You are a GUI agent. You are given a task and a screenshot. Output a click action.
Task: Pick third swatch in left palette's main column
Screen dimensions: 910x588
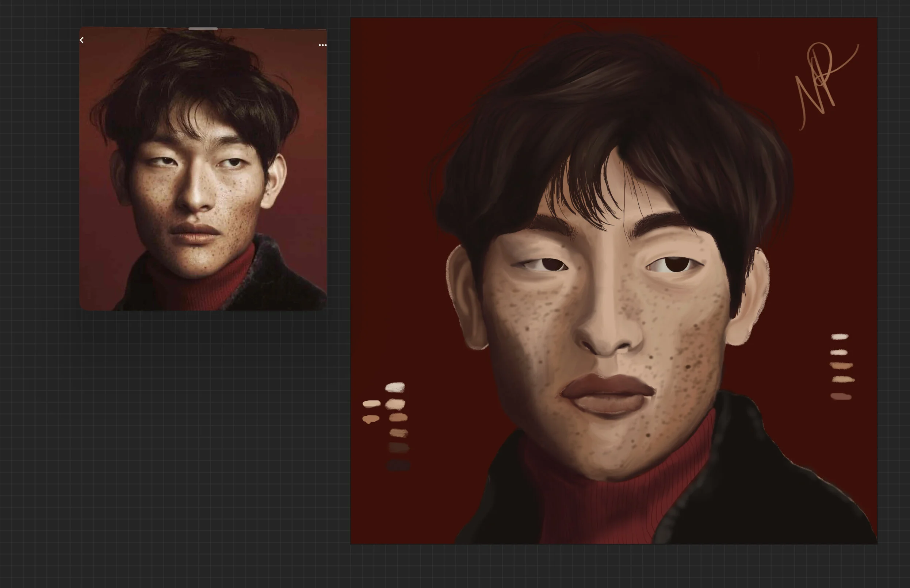pos(398,418)
